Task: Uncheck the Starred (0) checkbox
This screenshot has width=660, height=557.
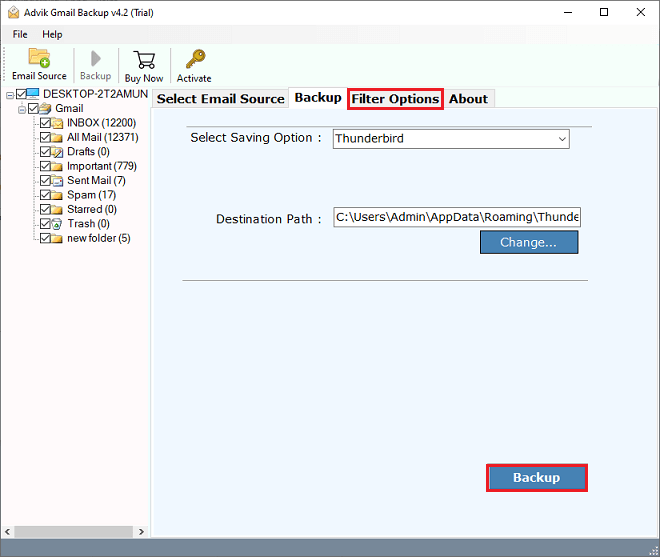Action: tap(45, 210)
